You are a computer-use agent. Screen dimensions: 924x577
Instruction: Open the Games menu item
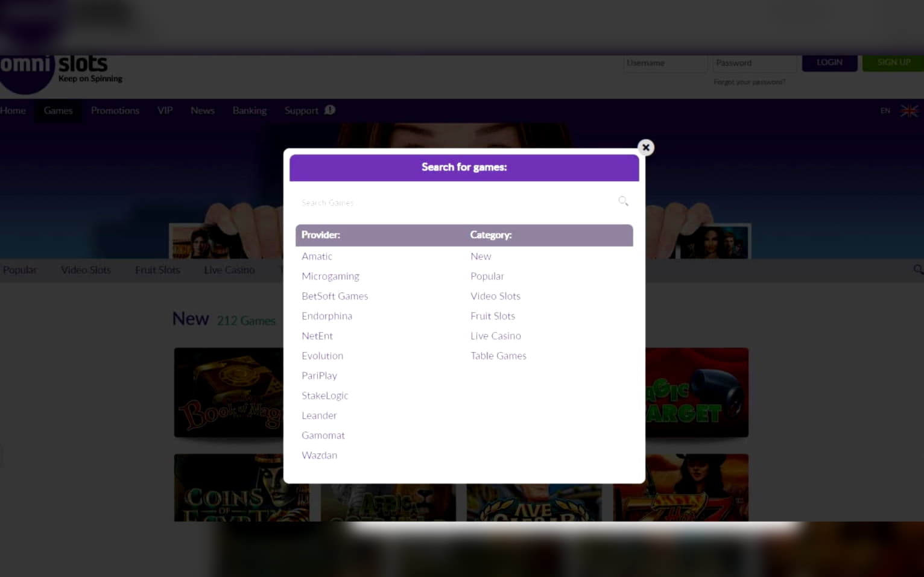(x=58, y=110)
